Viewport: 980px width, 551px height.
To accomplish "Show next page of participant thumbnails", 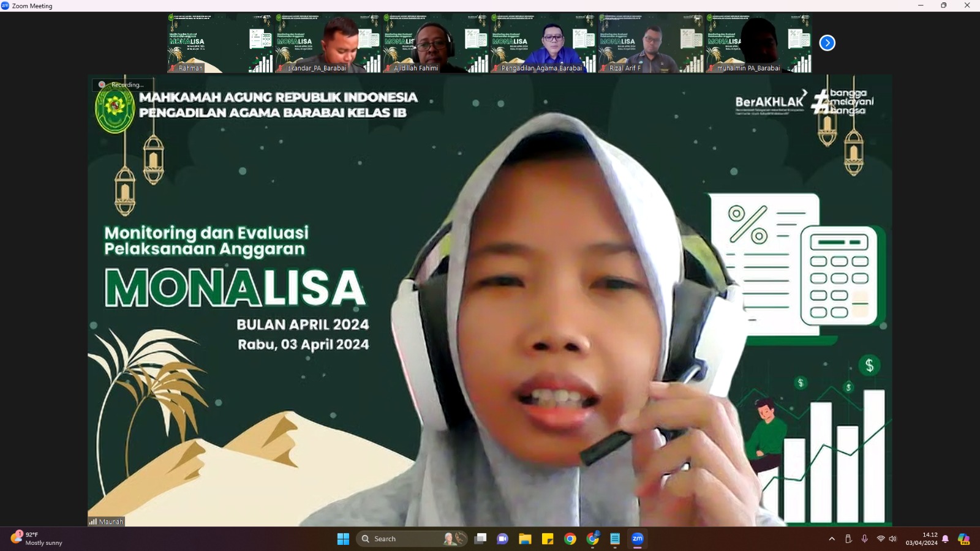I will click(827, 43).
